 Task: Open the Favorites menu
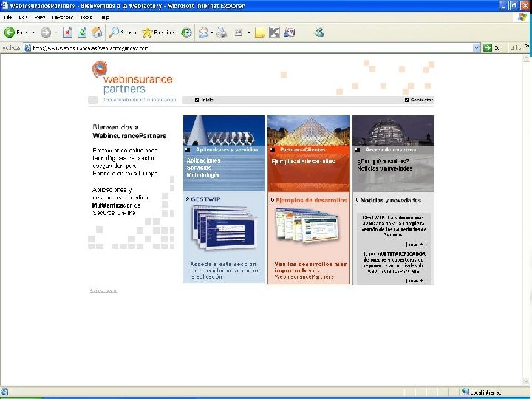63,17
